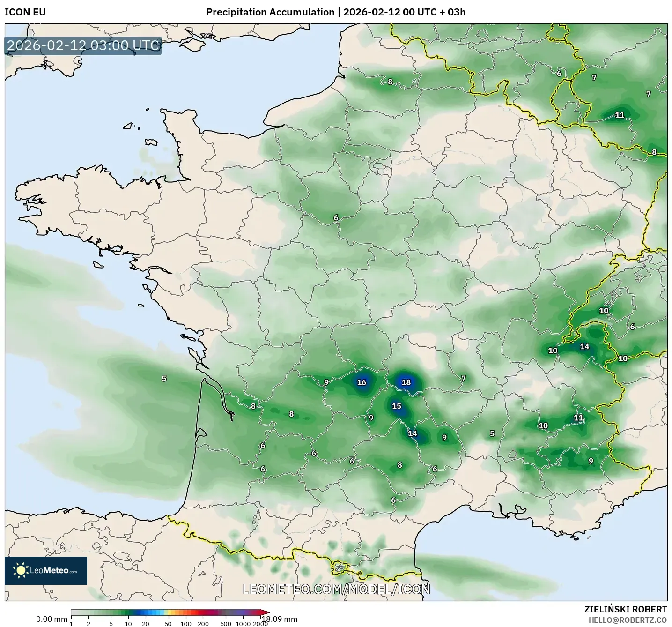Click the 15 mm precipitation value bubble

pos(397,405)
